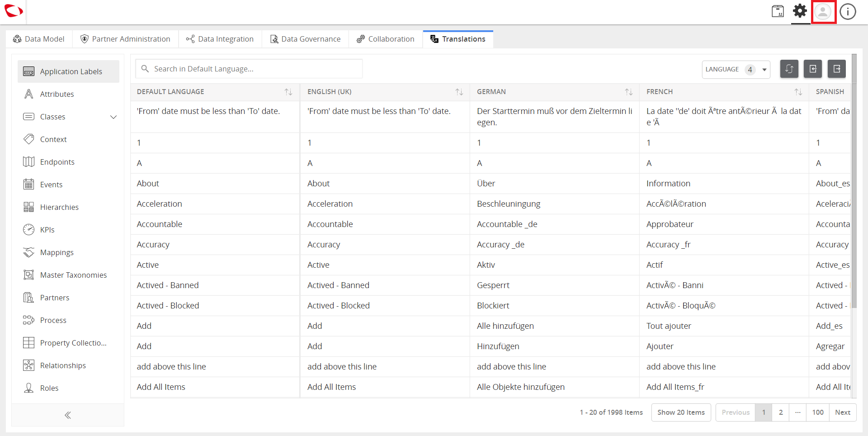This screenshot has width=868, height=436.
Task: Click the Previous page button
Action: coord(736,412)
